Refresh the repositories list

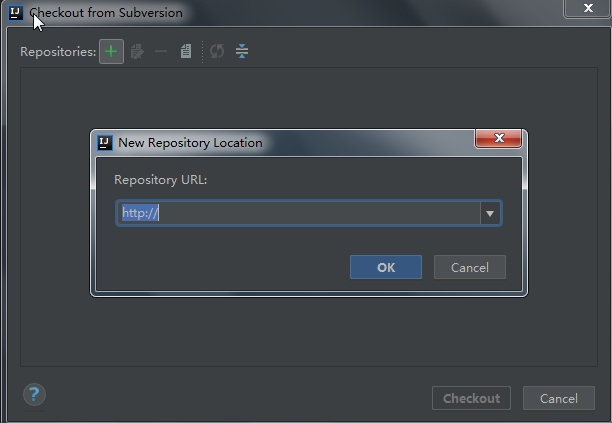coord(217,51)
